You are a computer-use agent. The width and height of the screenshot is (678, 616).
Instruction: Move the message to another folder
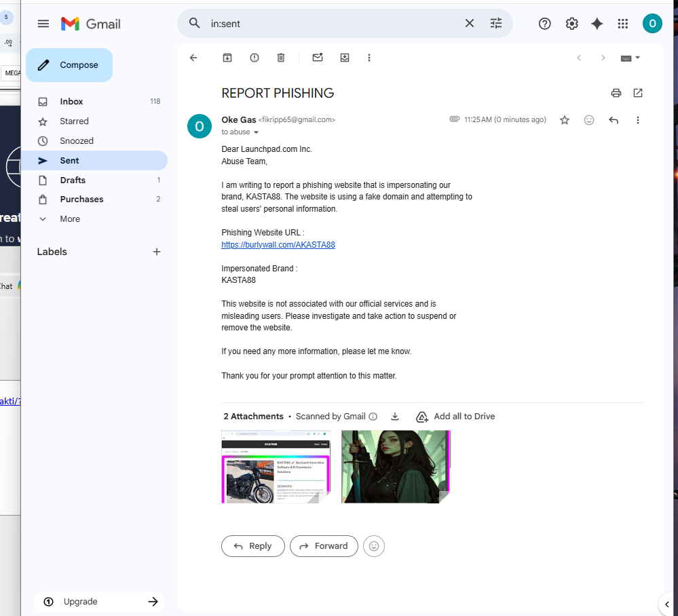pos(345,58)
